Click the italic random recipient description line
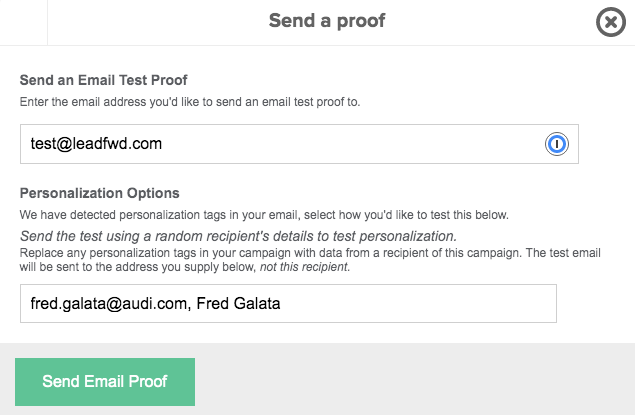The width and height of the screenshot is (635, 415). (238, 236)
